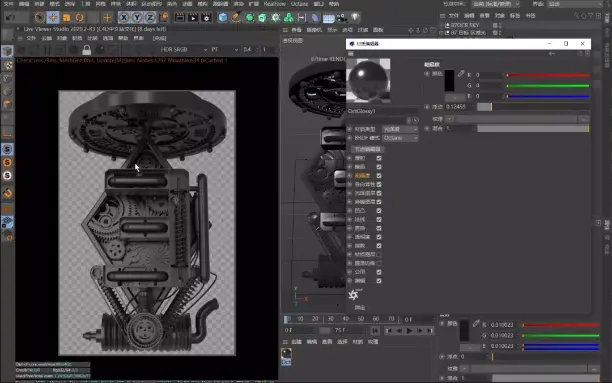Toggle the first blue S snap icon

click(x=7, y=149)
